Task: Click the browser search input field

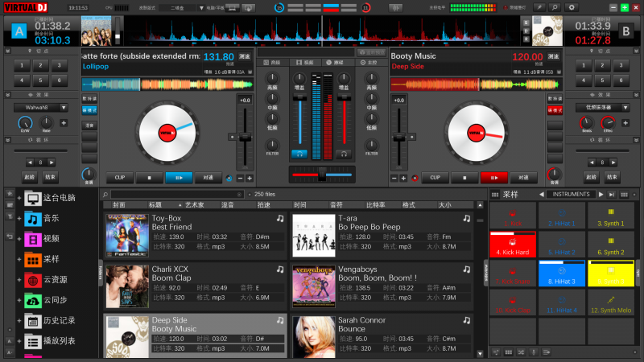Action: point(175,195)
